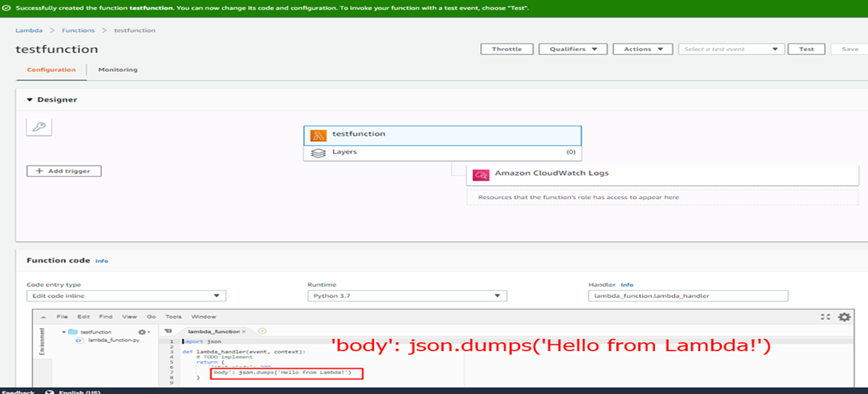Expand the Runtime Python 3.7 dropdown
This screenshot has height=394, width=868.
coord(407,296)
